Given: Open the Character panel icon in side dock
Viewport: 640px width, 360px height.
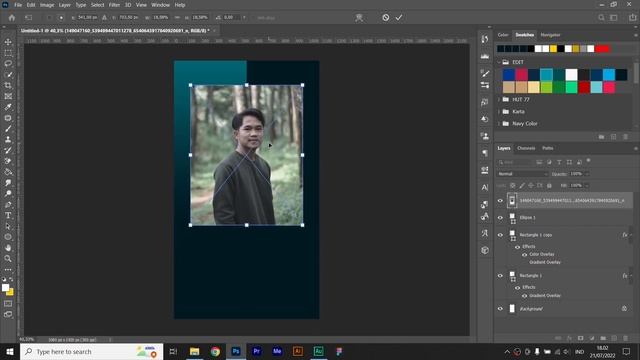Looking at the screenshot, I should point(485,187).
